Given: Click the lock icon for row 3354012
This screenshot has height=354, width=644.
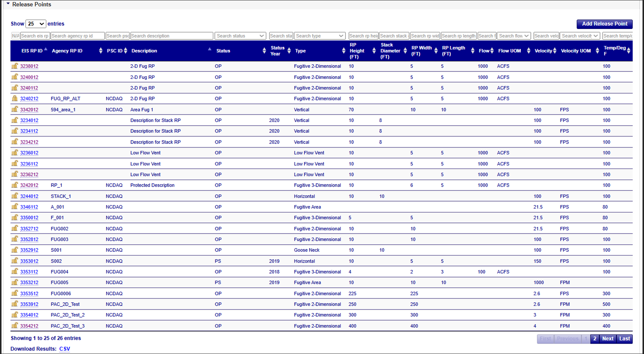Looking at the screenshot, I should click(15, 314).
